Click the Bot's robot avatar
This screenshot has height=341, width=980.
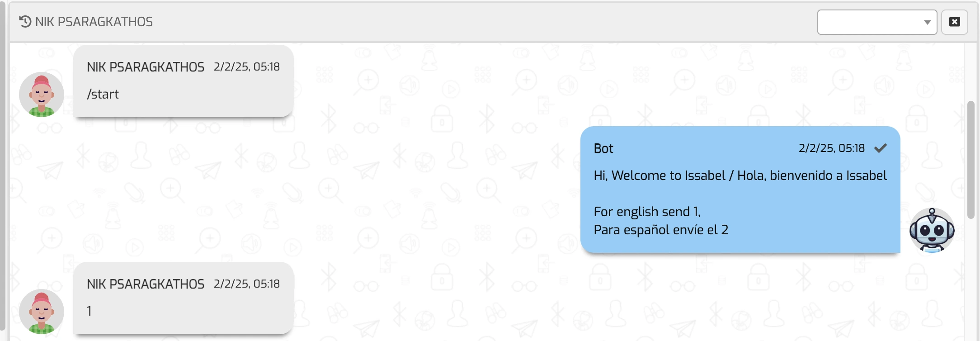933,231
